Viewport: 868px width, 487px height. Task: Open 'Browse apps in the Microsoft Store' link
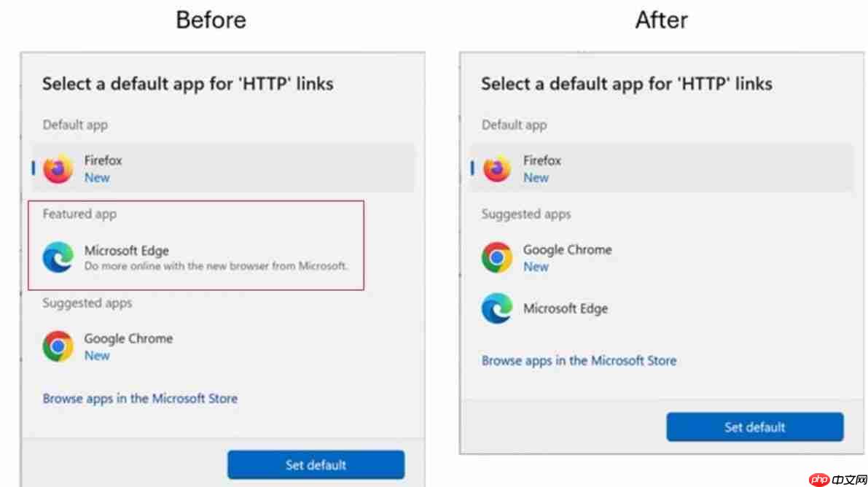point(140,398)
